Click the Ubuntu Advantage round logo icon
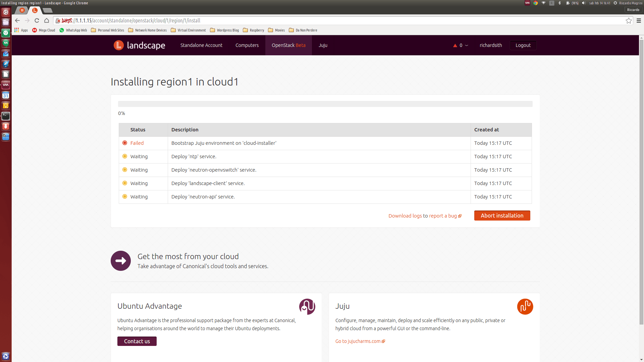644x362 pixels. click(x=307, y=307)
